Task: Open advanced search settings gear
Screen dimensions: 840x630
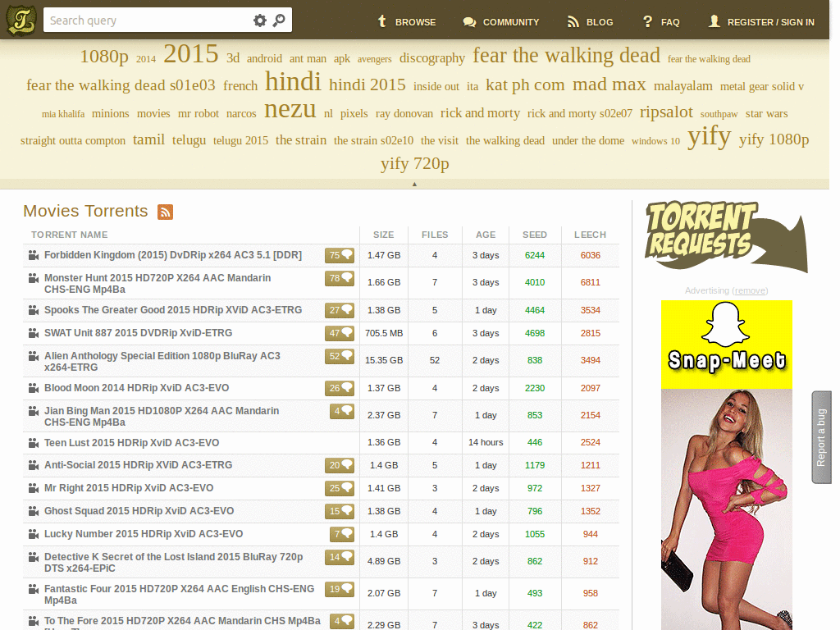Action: [260, 21]
